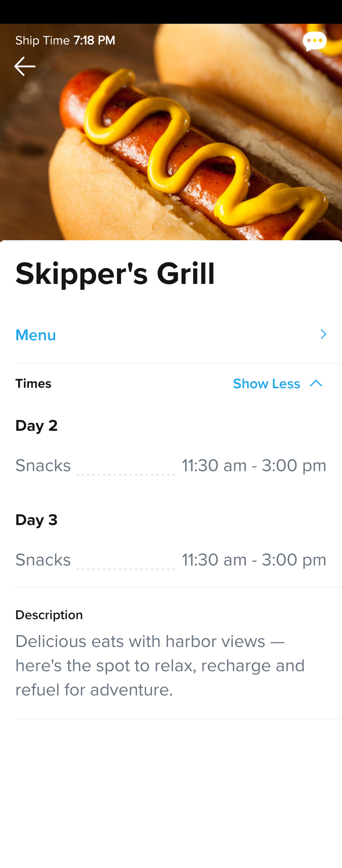This screenshot has height=868, width=342.
Task: Open the Menu link
Action: point(36,335)
